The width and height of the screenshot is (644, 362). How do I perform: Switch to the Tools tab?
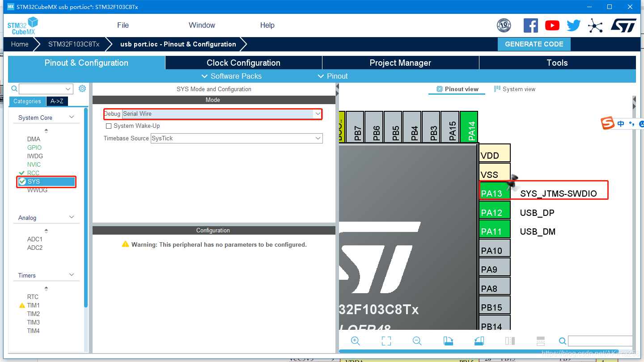pyautogui.click(x=557, y=63)
